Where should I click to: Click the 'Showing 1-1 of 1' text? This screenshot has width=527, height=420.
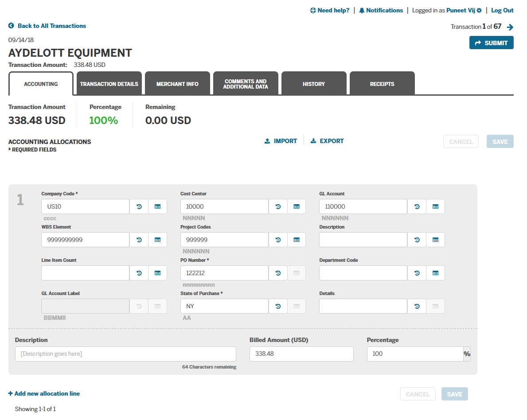(x=35, y=409)
